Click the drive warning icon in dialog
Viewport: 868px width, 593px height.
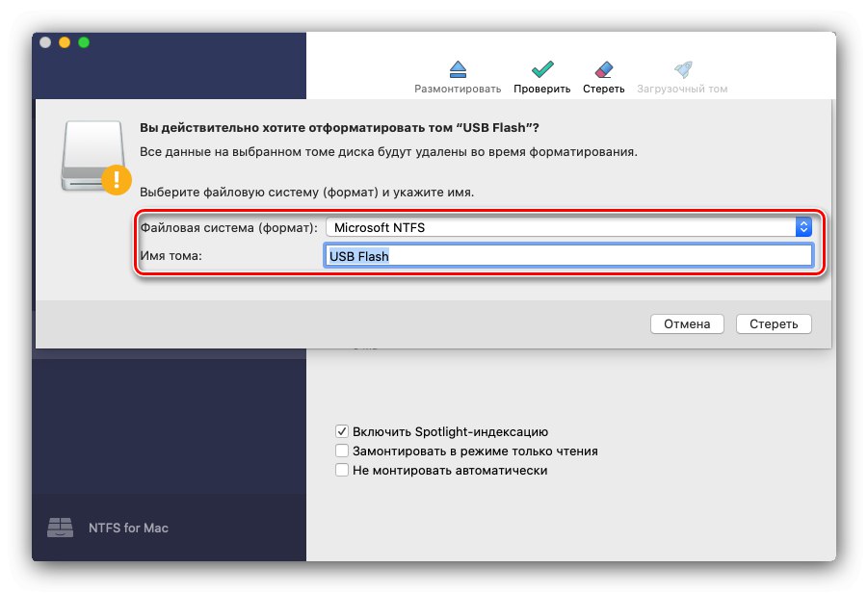95,157
